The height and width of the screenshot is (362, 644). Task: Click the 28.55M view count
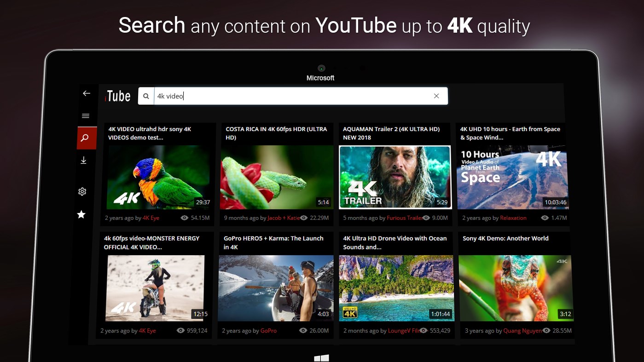pyautogui.click(x=562, y=331)
